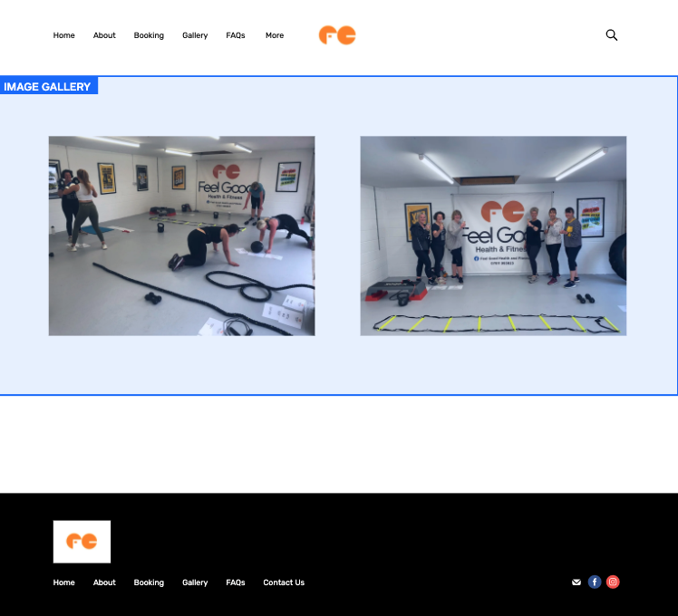The height and width of the screenshot is (616, 678).
Task: Open the group pose gallery photo
Action: (493, 236)
